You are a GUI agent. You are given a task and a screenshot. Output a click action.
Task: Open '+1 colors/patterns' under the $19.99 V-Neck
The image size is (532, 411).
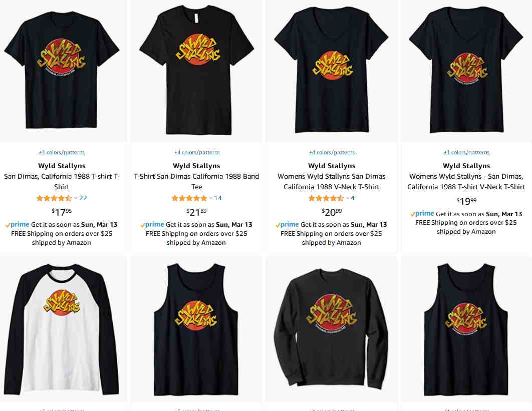[466, 152]
